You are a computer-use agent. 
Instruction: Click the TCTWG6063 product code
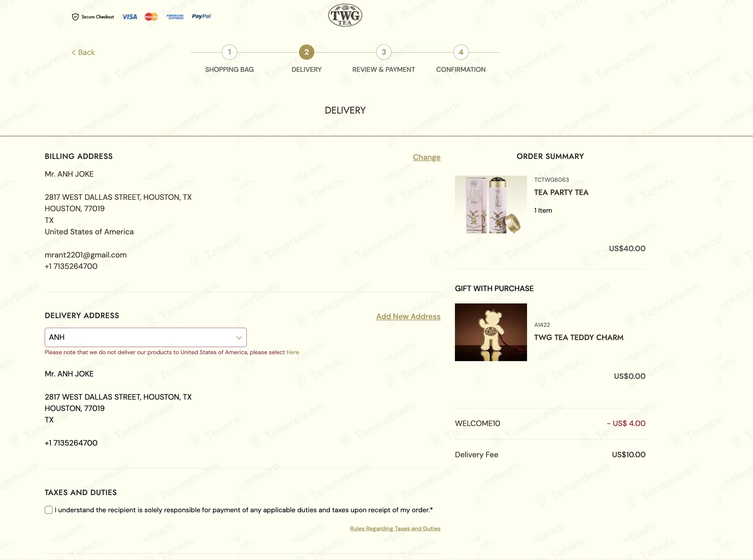click(x=552, y=180)
